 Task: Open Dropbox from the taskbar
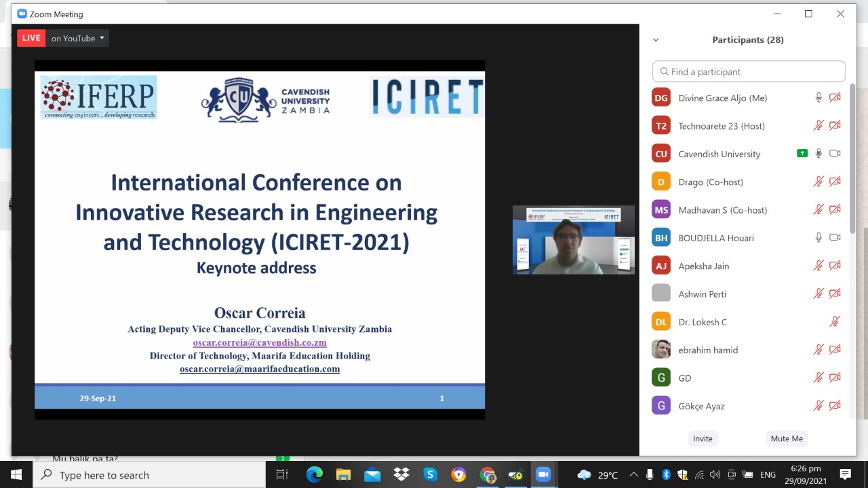pyautogui.click(x=401, y=475)
